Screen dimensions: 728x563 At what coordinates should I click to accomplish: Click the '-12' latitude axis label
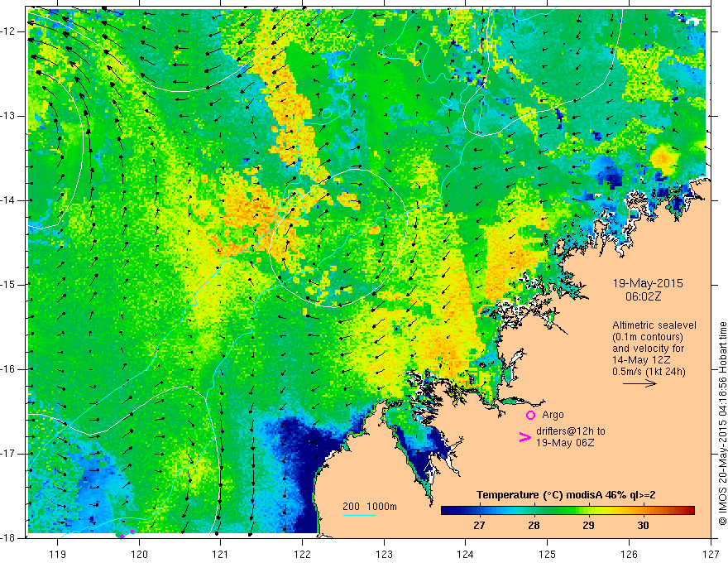(8, 31)
